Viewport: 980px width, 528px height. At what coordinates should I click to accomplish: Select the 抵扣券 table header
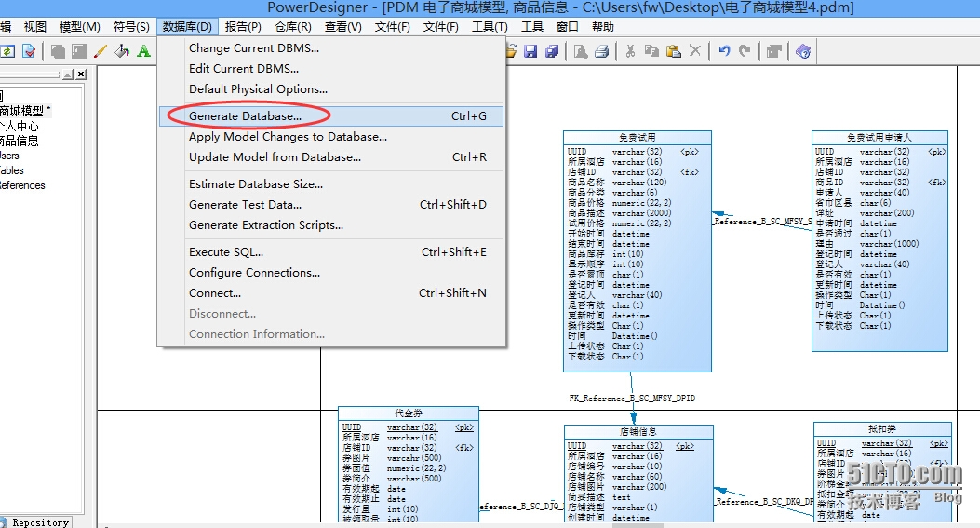point(882,428)
